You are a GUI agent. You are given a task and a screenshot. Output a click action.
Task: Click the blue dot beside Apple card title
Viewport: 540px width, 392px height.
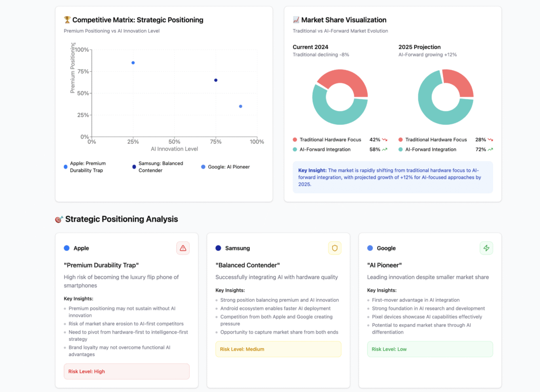tap(66, 248)
